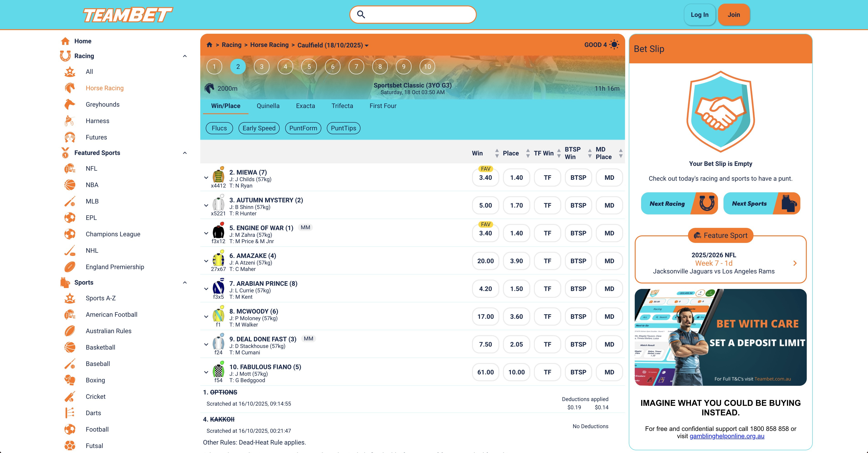Screen dimensions: 868x453
Task: Click the MIEWA jockey silks icon
Action: tap(218, 176)
